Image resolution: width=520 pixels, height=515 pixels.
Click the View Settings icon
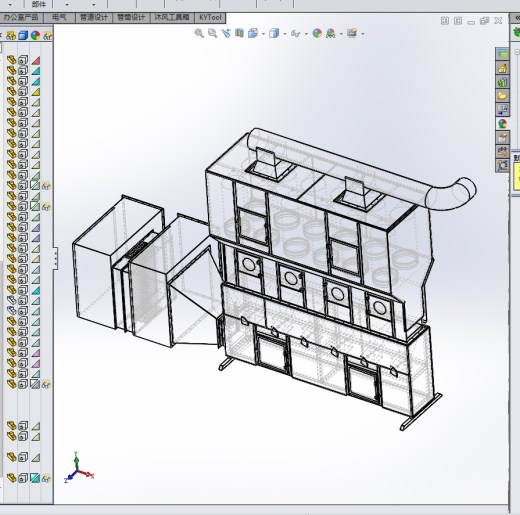(x=352, y=33)
